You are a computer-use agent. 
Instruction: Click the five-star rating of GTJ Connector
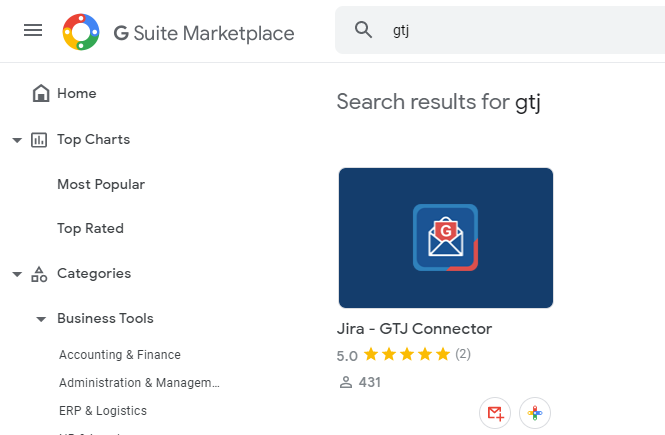(407, 354)
